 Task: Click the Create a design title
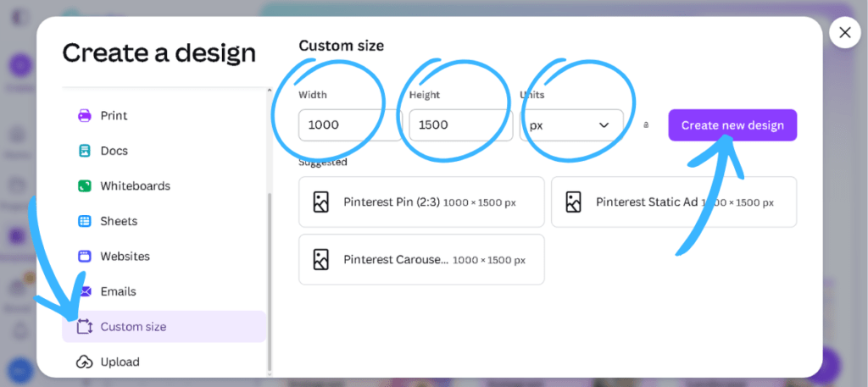coord(159,53)
